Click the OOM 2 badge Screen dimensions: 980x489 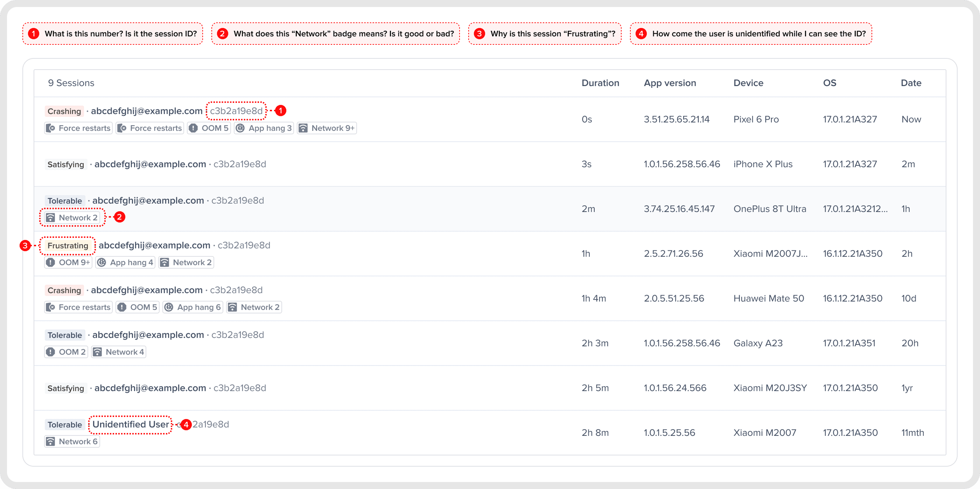pos(66,352)
